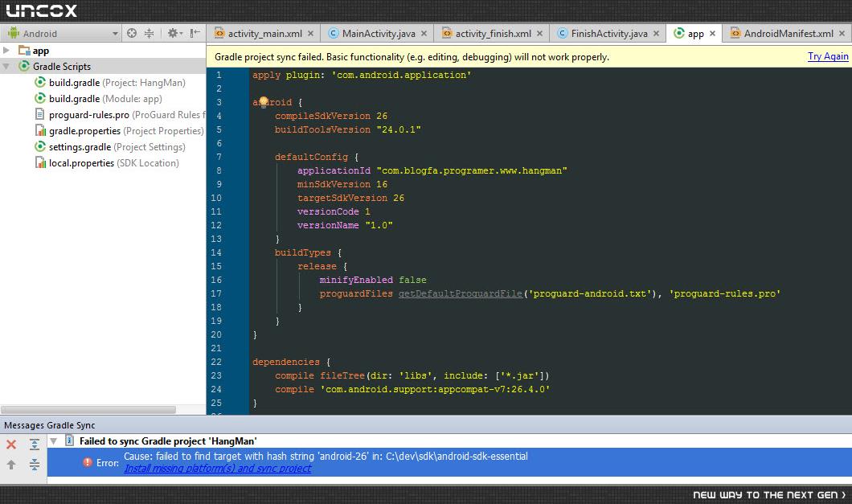This screenshot has width=852, height=504.
Task: Collapse the Gradle Scripts tree node
Action: click(x=6, y=67)
